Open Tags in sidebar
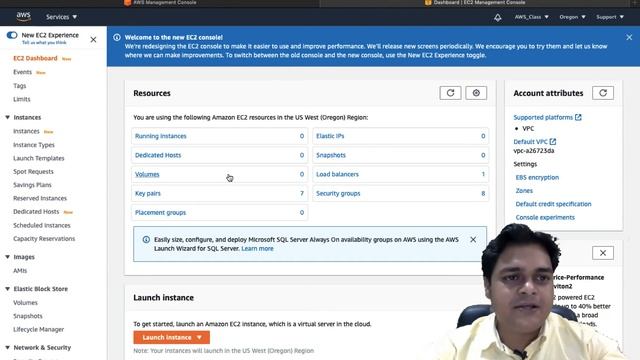 coord(19,86)
